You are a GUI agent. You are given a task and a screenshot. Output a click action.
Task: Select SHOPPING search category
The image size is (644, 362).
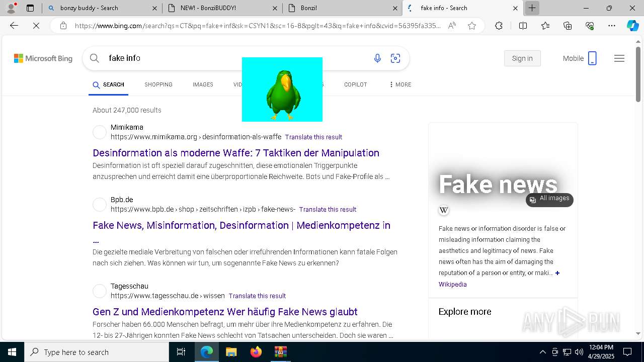coord(158,84)
